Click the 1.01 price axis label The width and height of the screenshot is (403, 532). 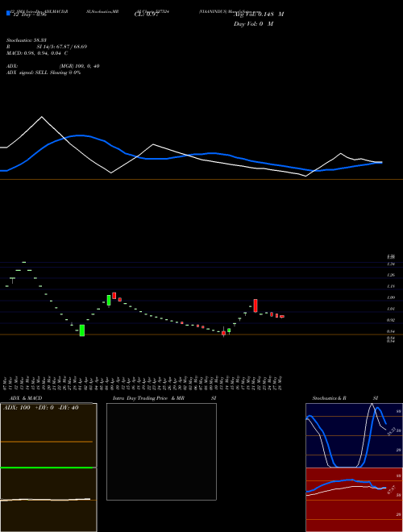click(x=391, y=309)
